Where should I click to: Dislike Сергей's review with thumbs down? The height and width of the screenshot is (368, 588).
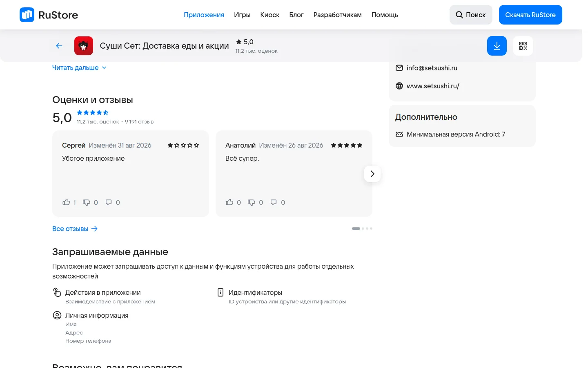tap(87, 202)
